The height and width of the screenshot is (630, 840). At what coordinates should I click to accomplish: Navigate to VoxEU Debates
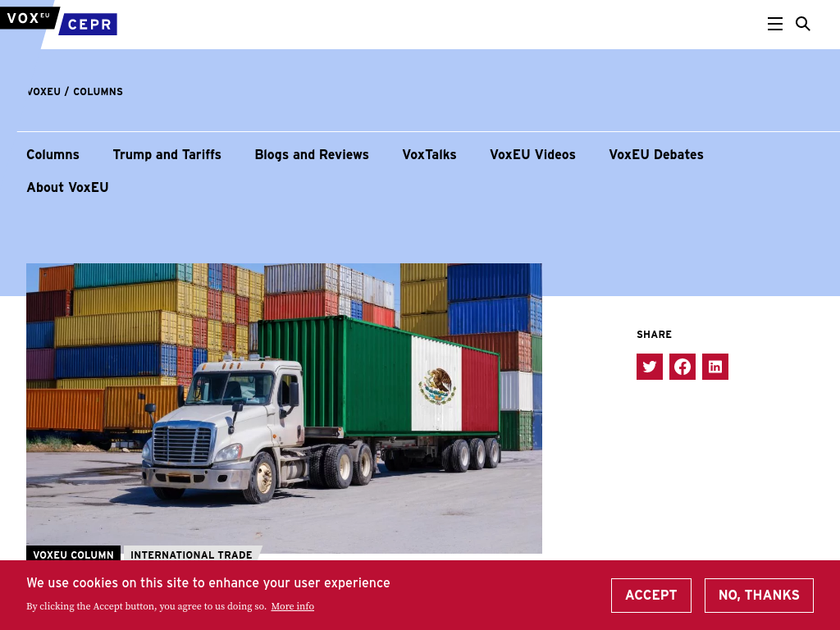[x=656, y=154]
